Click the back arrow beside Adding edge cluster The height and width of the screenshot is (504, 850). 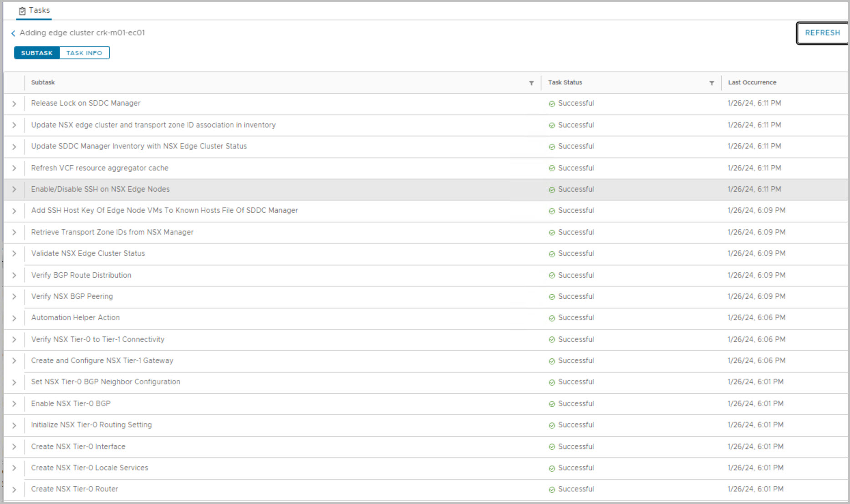pos(13,33)
